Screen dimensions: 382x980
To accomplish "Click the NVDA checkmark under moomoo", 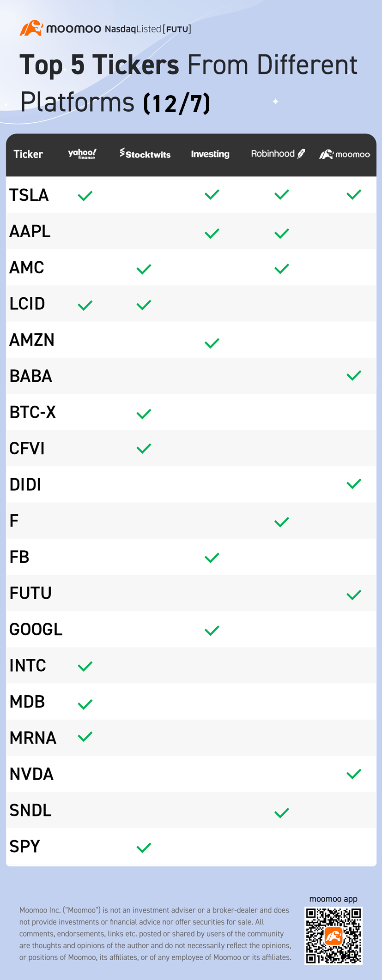I will coord(354,774).
